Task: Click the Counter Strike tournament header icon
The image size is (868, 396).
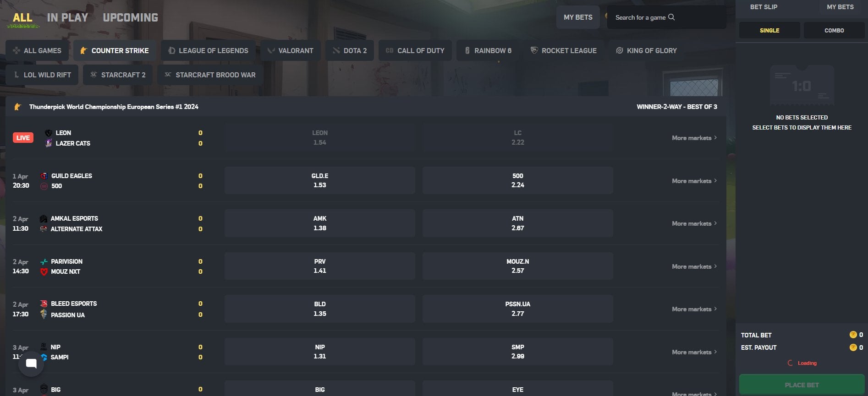Action: click(x=17, y=107)
